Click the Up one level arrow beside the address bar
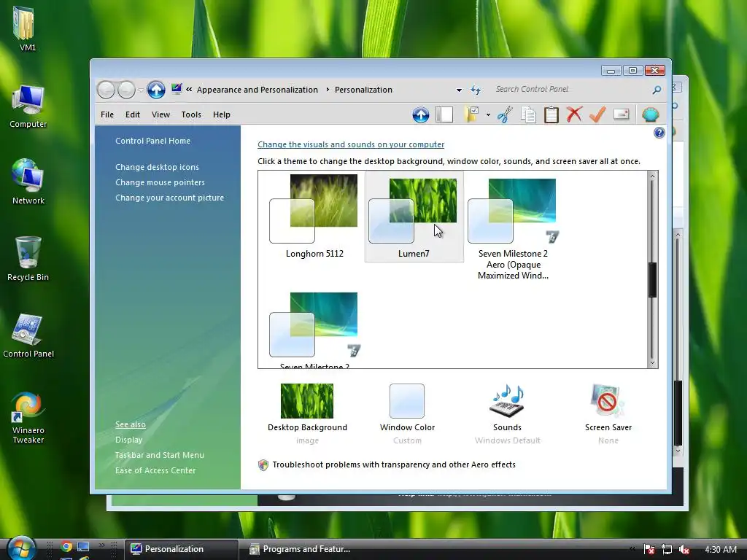Screen dimensions: 747x560 (156, 90)
